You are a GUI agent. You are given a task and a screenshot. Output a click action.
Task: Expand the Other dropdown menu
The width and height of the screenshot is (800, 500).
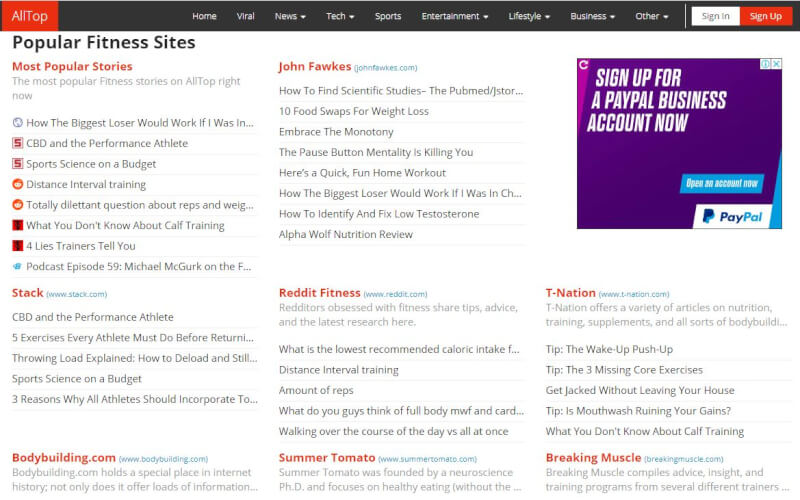pos(652,16)
